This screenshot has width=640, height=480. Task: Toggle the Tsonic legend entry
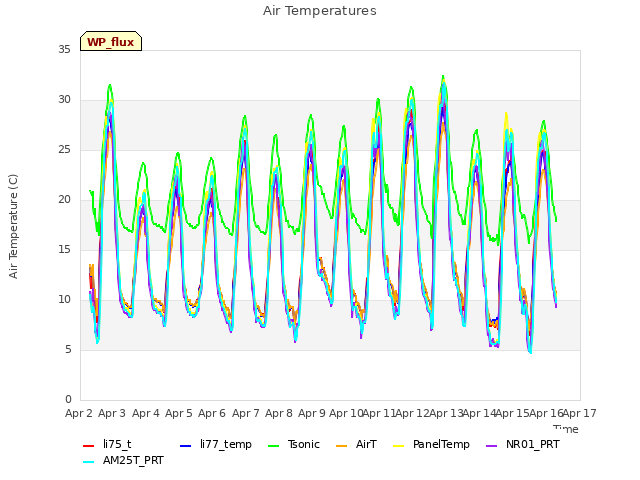pos(294,444)
